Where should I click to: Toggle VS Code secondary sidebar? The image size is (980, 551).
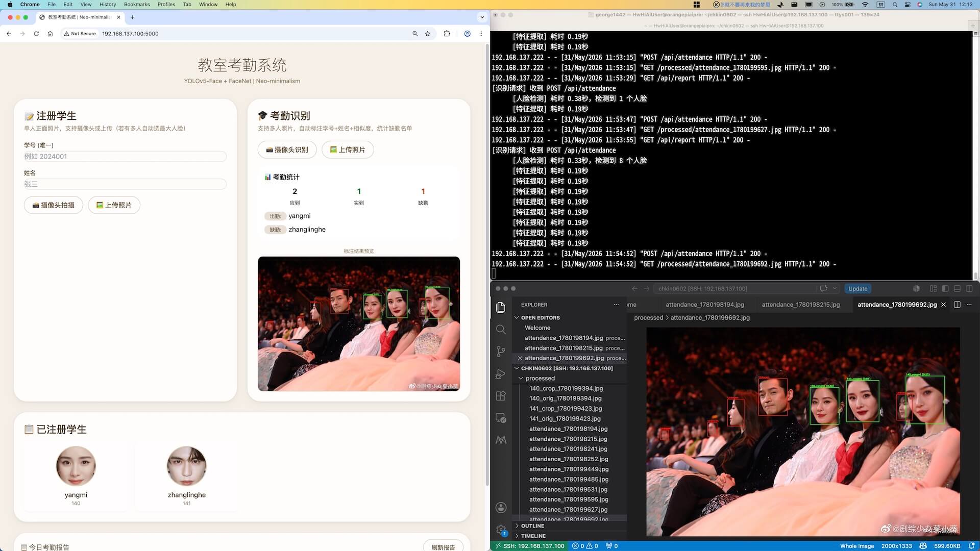[969, 289]
